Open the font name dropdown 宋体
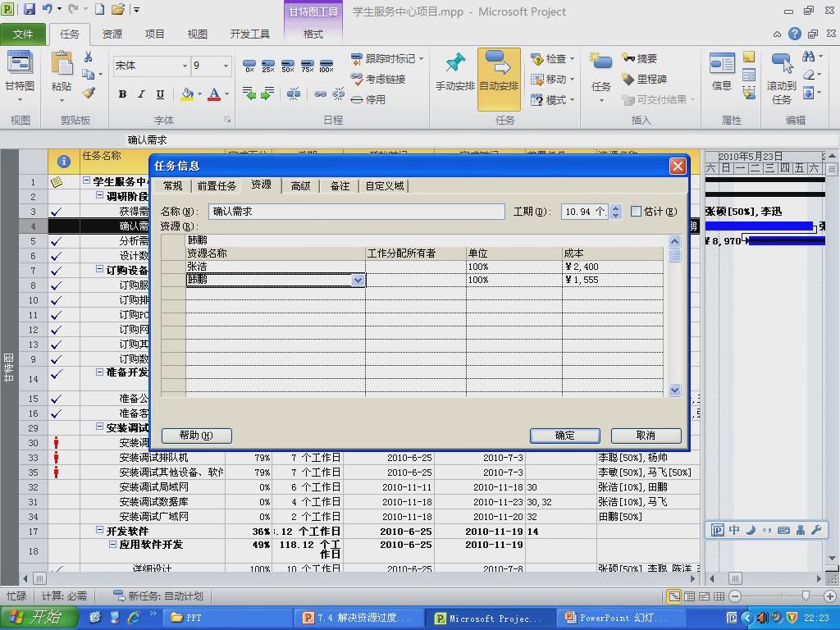The height and width of the screenshot is (630, 840). tap(185, 66)
